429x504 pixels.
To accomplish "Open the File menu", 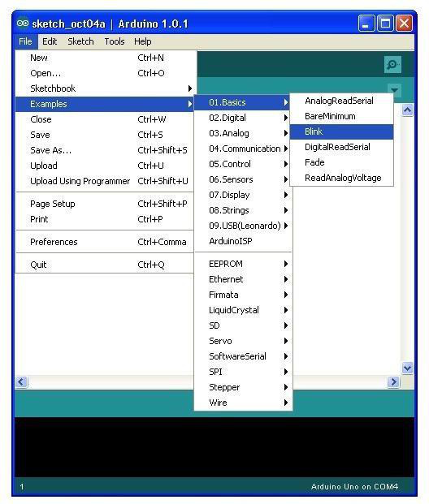I will coord(25,41).
